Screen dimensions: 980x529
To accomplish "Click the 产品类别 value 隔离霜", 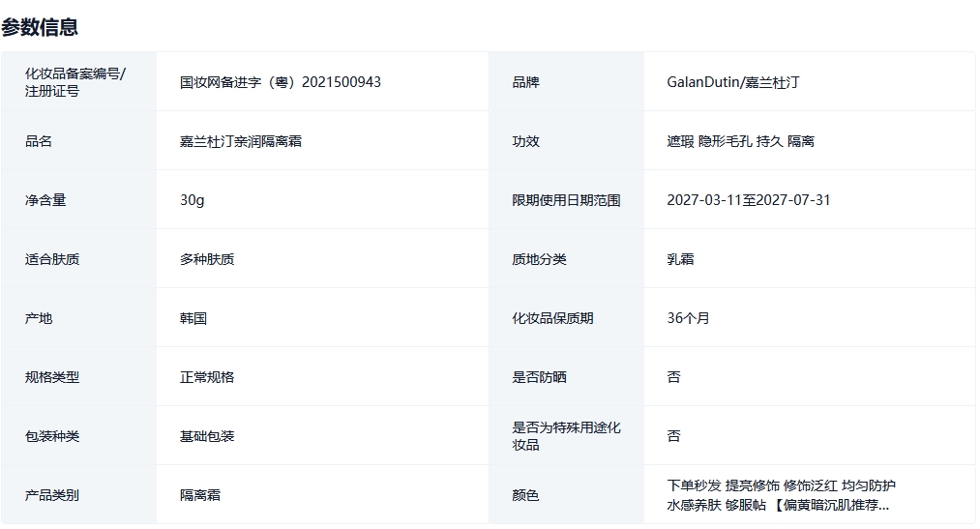I will click(200, 495).
